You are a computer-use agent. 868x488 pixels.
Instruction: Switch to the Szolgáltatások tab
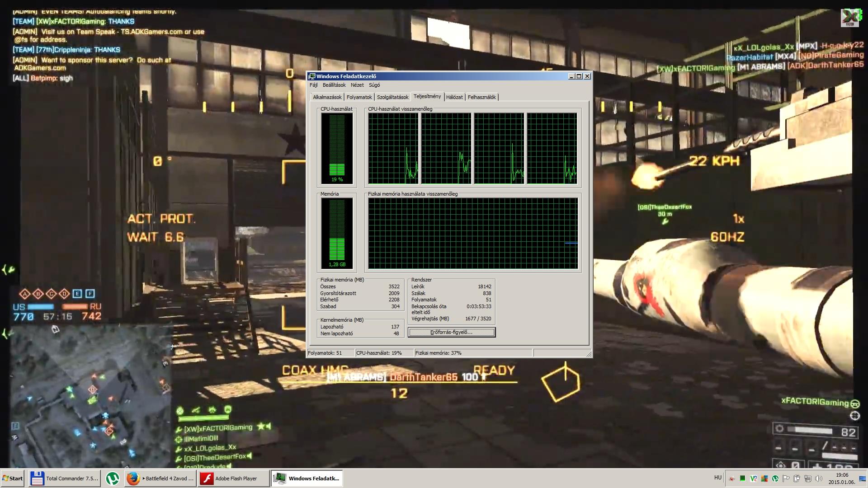393,97
